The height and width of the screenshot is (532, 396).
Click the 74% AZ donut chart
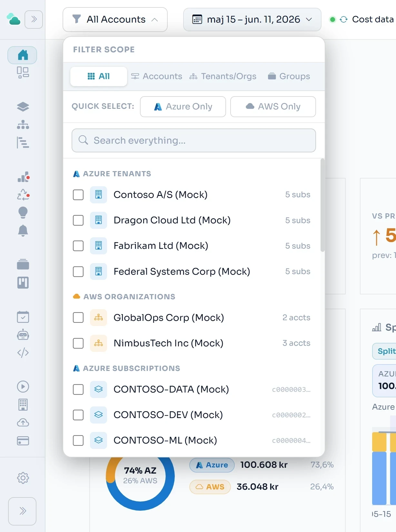click(x=140, y=476)
